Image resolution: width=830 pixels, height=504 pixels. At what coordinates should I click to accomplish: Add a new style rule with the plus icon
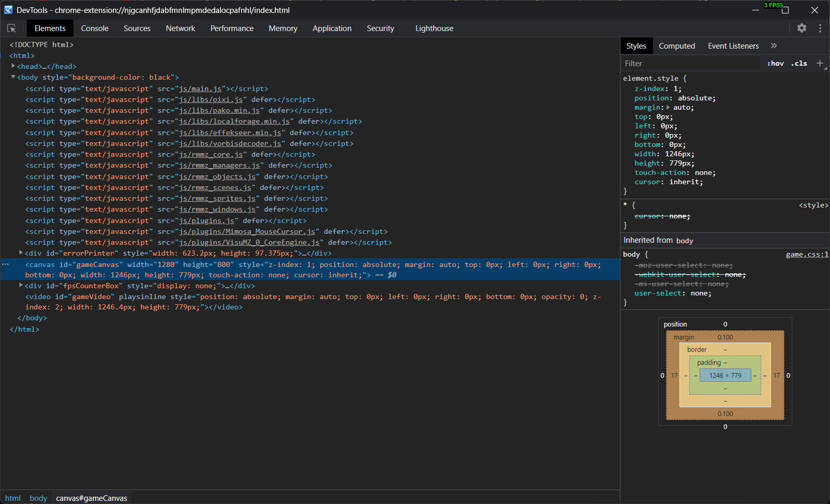[819, 63]
